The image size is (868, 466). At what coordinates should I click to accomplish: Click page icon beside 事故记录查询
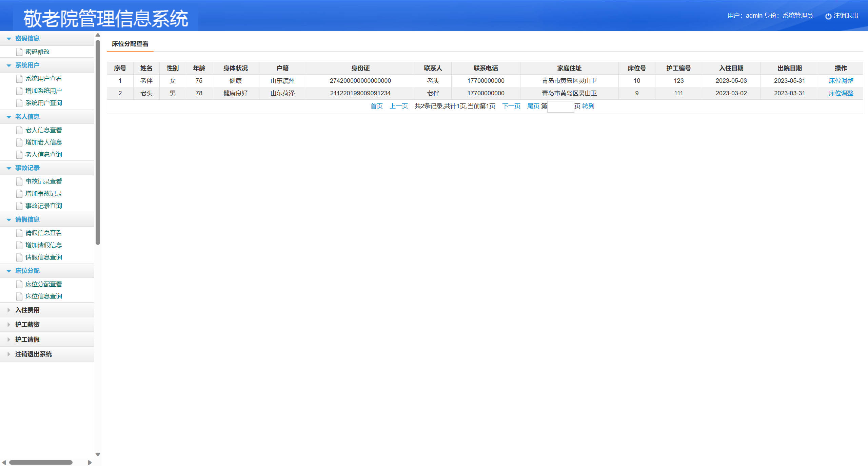19,206
